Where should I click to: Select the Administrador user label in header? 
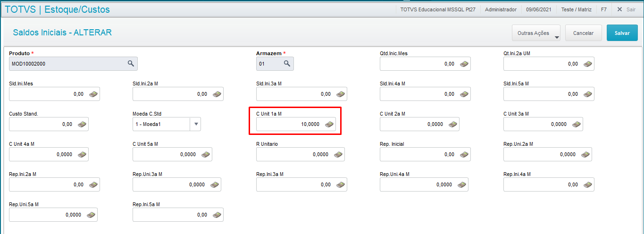pyautogui.click(x=501, y=9)
